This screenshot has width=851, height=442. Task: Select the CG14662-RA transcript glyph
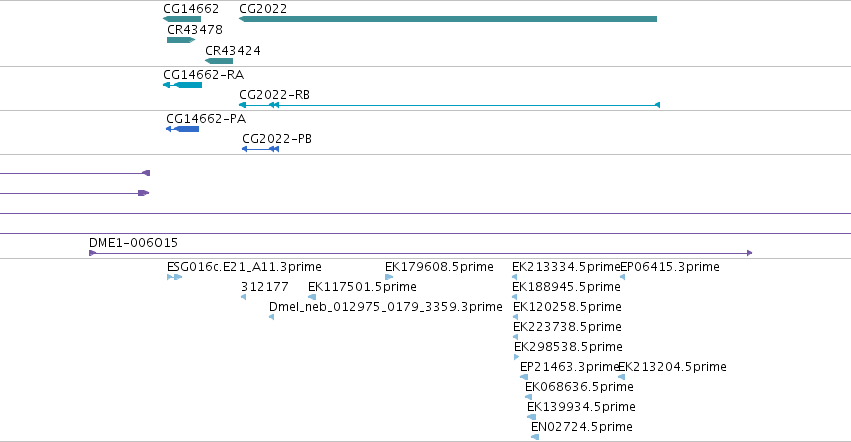182,85
